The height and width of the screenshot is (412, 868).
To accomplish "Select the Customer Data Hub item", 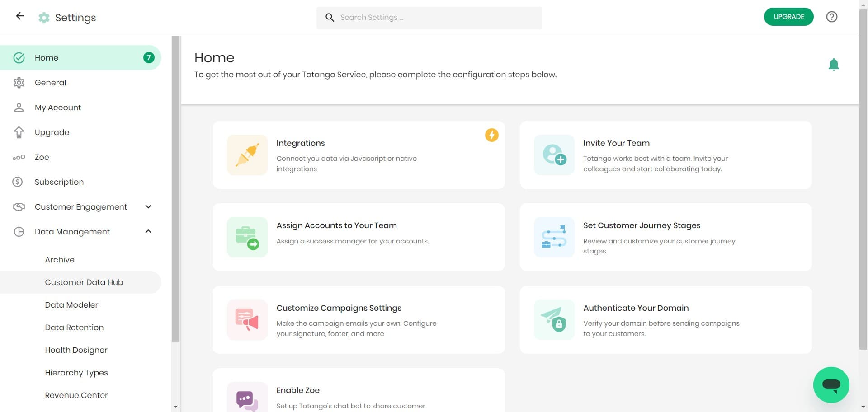I will (84, 282).
